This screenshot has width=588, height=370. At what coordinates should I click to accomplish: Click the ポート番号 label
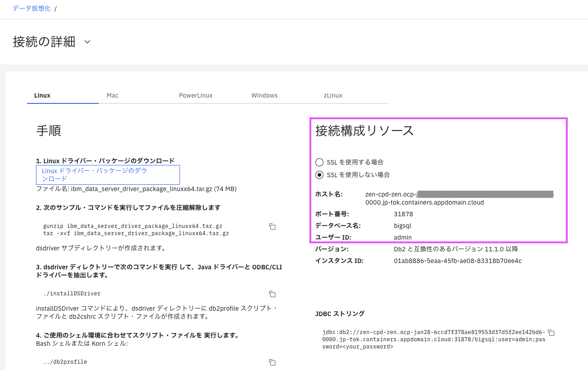[x=332, y=214]
